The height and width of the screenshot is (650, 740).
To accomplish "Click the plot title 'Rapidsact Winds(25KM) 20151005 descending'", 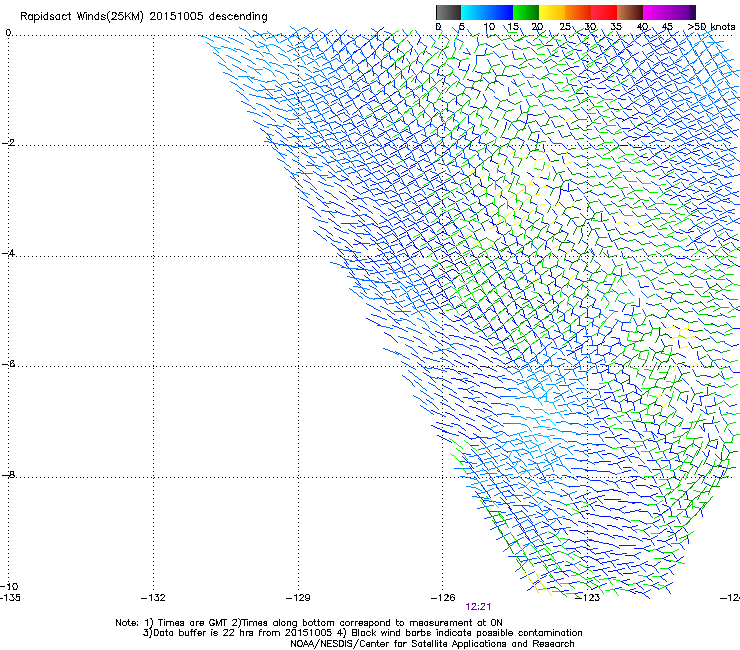I will (143, 17).
